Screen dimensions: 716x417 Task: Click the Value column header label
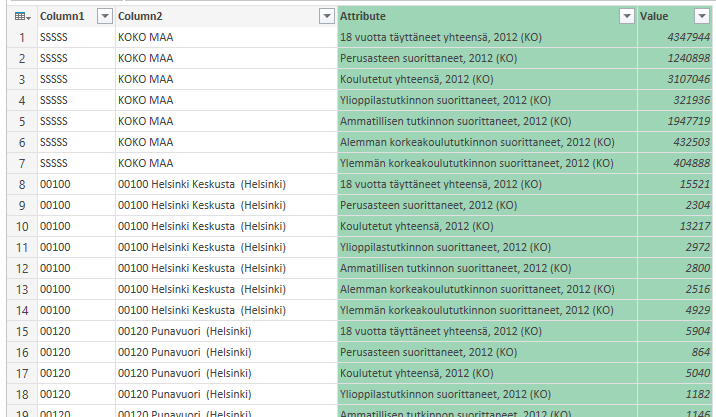click(654, 17)
